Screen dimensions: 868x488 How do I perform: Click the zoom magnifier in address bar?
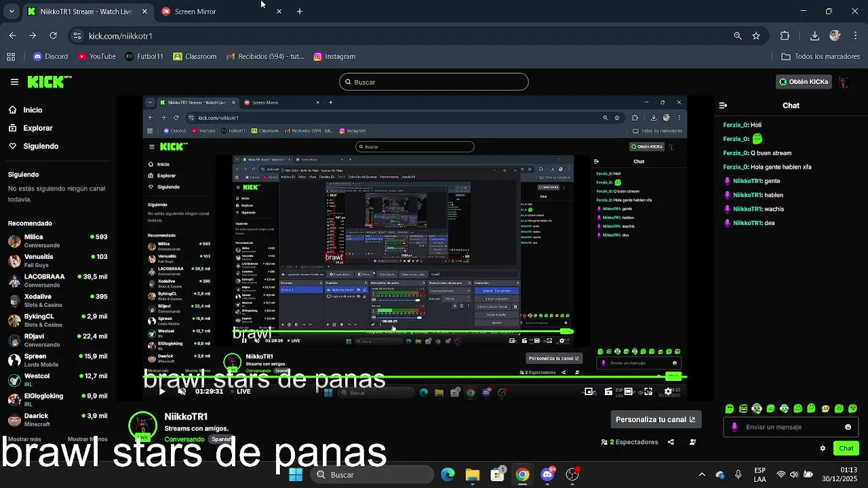click(738, 36)
